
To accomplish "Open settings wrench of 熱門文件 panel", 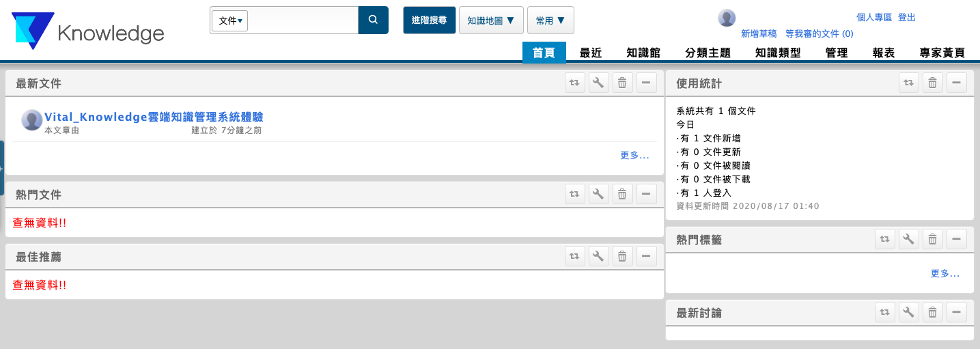I will coord(599,194).
